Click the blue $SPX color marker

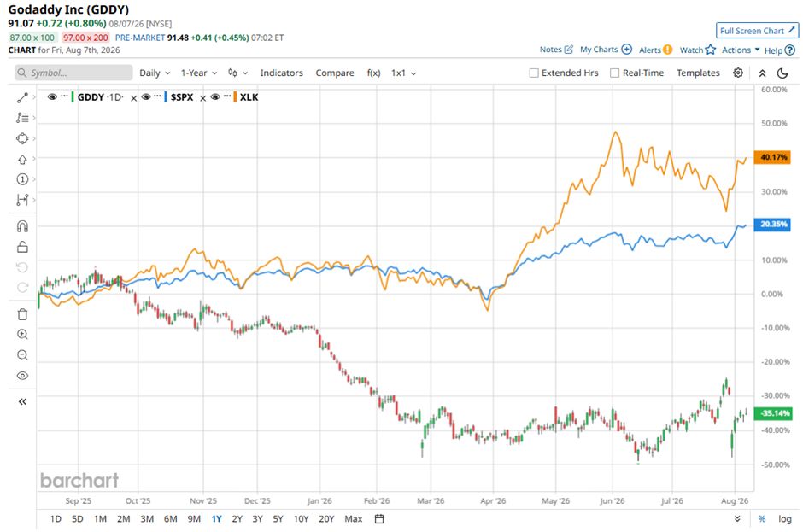point(166,96)
